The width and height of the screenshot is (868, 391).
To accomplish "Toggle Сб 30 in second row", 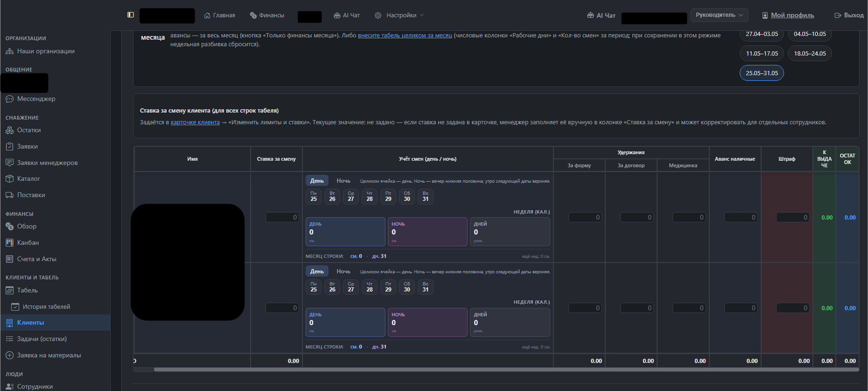I will 407,287.
